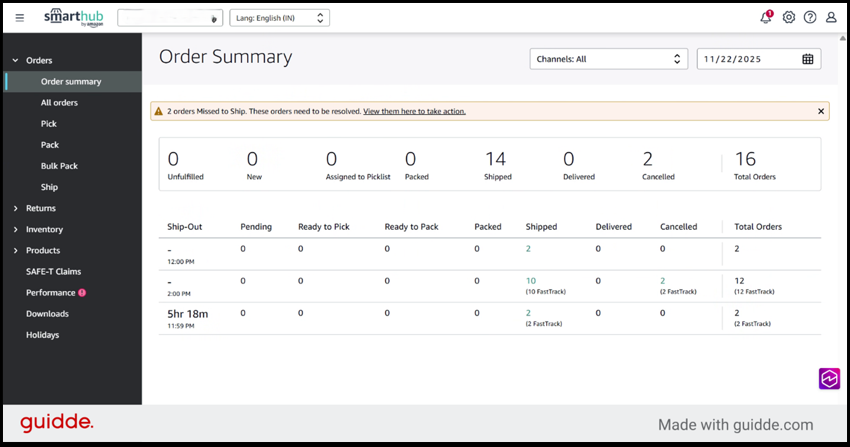The height and width of the screenshot is (447, 850).
Task: Click the calendar icon in date field
Action: tap(808, 59)
